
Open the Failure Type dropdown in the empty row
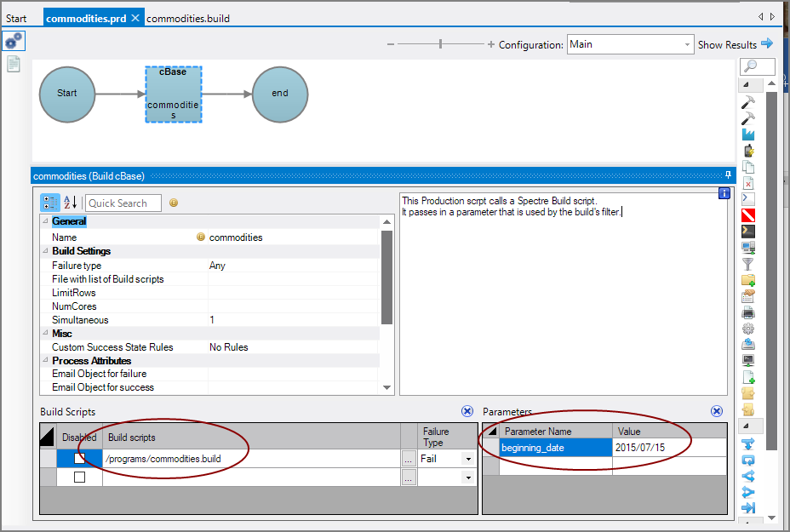tap(468, 477)
